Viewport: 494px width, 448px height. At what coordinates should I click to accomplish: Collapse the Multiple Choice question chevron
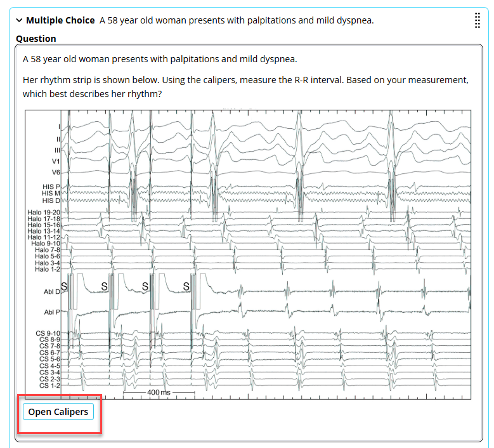click(19, 20)
